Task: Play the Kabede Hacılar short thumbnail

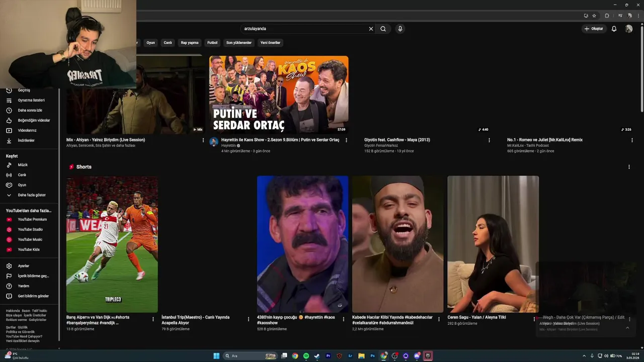Action: point(397,244)
